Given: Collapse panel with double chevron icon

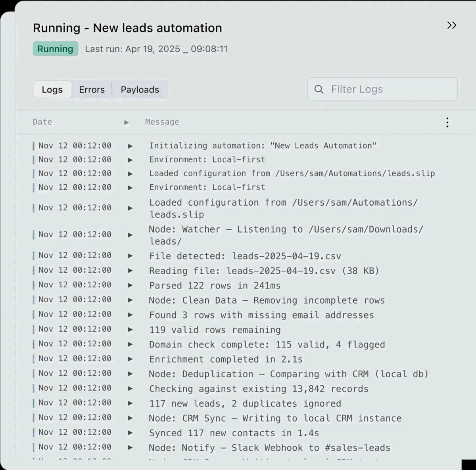Looking at the screenshot, I should pos(451,25).
